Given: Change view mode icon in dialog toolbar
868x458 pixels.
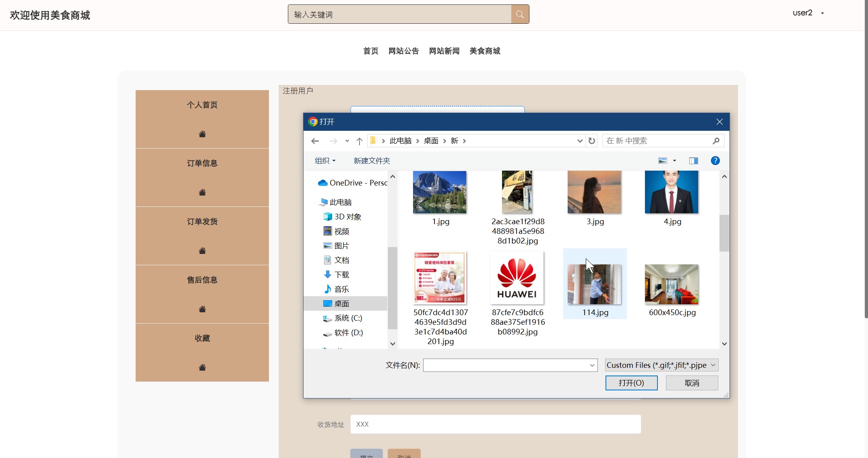Looking at the screenshot, I should tap(663, 161).
